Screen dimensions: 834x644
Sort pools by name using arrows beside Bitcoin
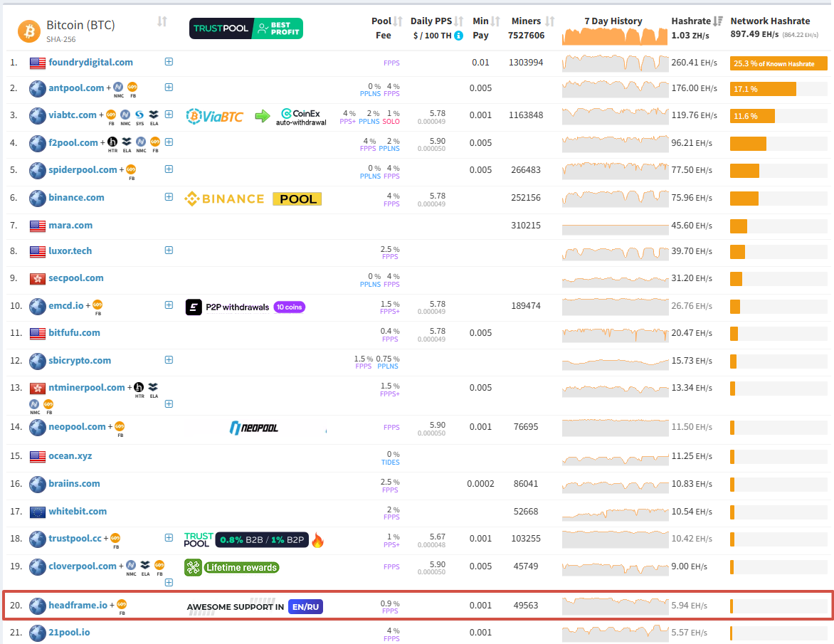pos(162,22)
